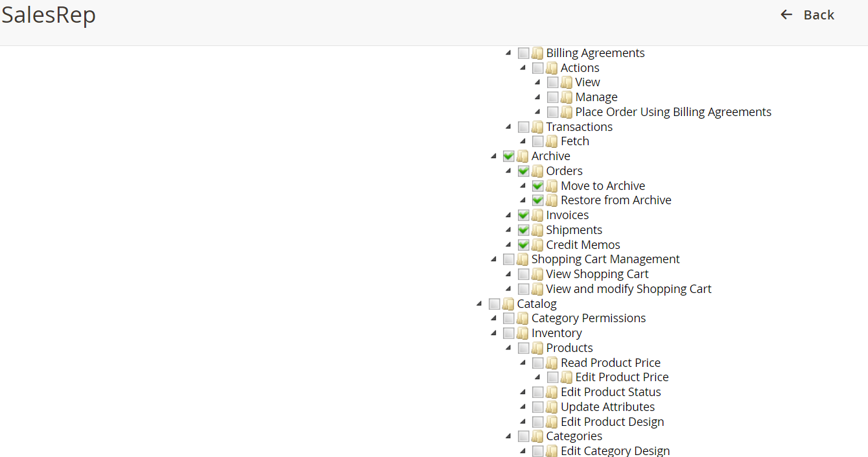Click folder icon next to Inventory
Image resolution: width=868 pixels, height=457 pixels.
coord(522,333)
